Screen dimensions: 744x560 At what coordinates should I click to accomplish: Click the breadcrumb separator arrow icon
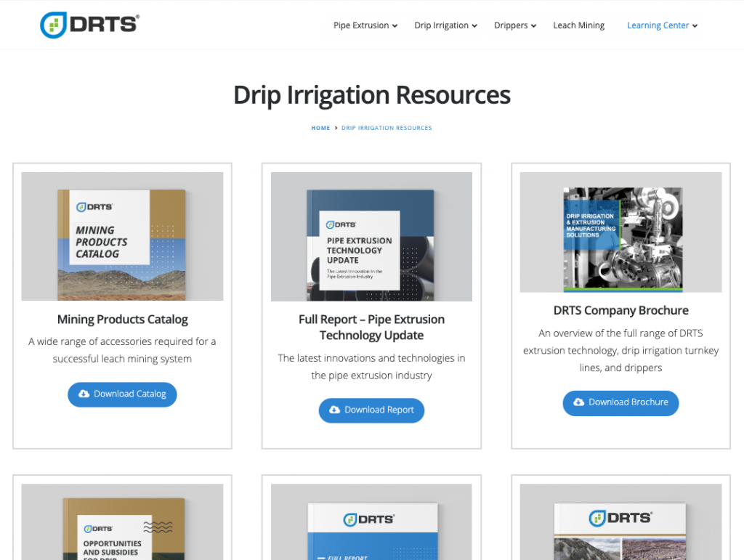(336, 128)
